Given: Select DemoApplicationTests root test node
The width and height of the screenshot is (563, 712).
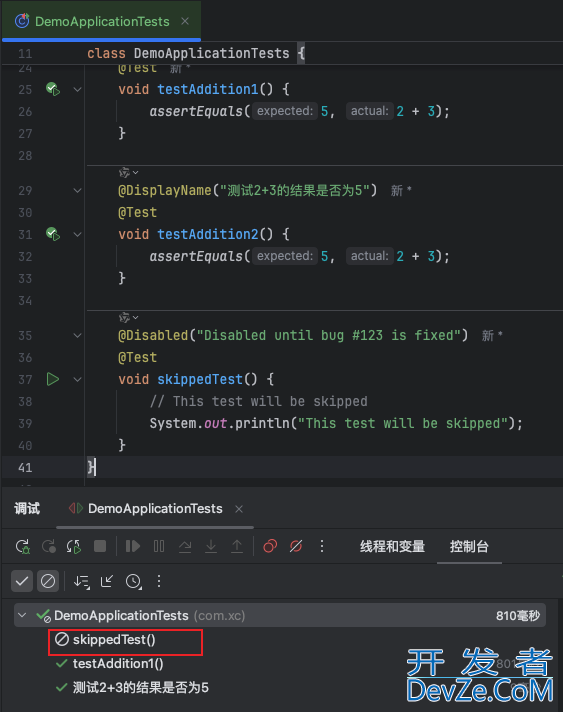Looking at the screenshot, I should tap(280, 615).
